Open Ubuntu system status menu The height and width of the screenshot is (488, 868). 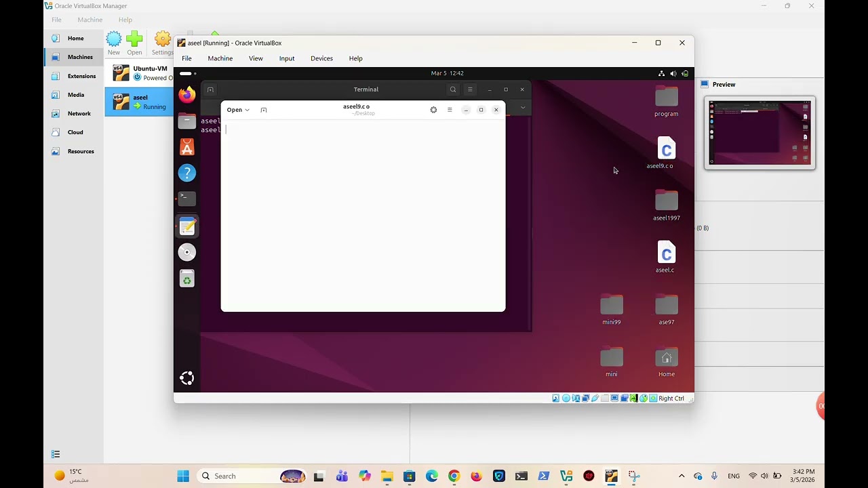673,73
